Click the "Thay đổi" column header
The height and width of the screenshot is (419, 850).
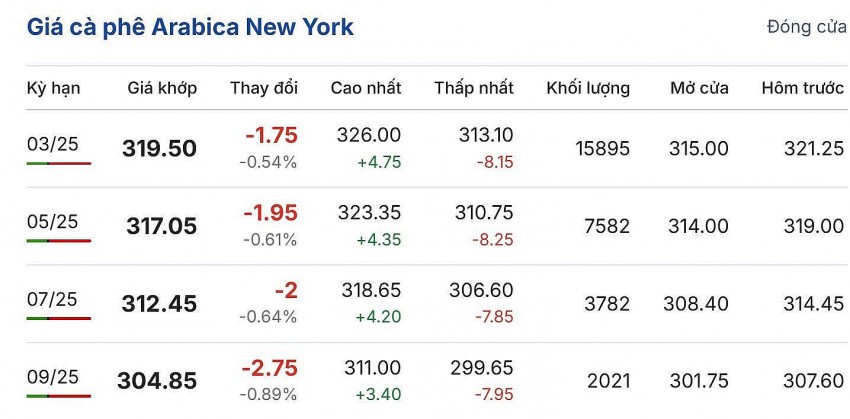[x=264, y=88]
